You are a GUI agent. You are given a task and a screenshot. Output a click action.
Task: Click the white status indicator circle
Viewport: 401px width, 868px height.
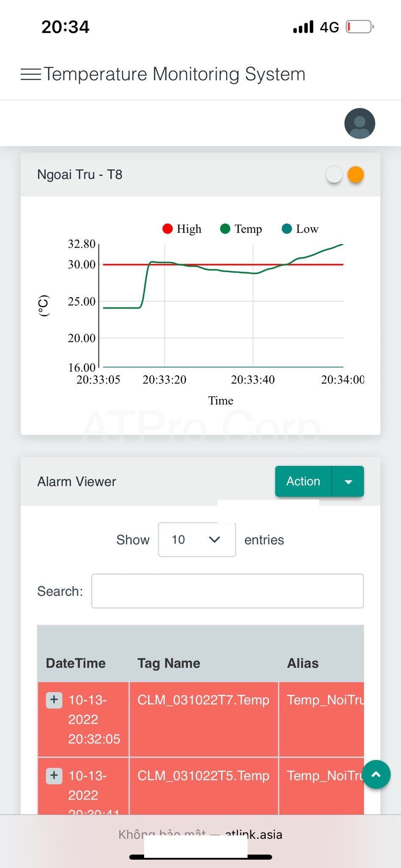point(334,175)
